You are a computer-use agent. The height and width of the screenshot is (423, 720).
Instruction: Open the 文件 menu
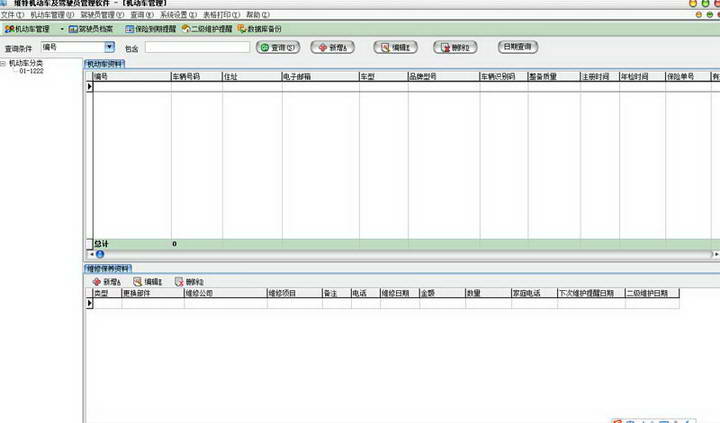coord(12,15)
